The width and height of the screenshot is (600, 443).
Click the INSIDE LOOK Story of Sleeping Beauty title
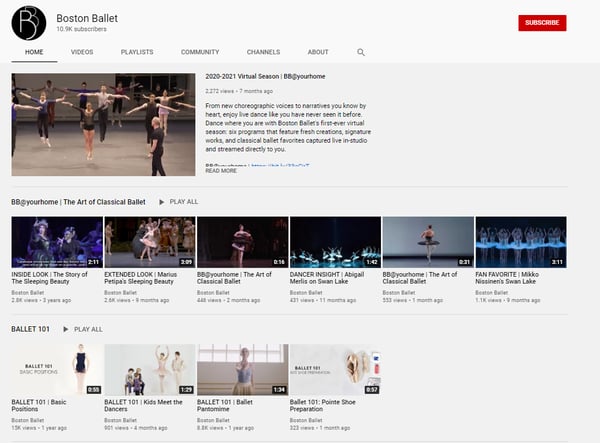tap(50, 278)
